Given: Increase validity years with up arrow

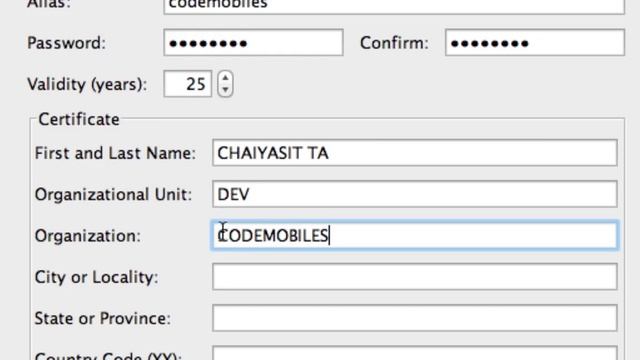Looking at the screenshot, I should [225, 78].
